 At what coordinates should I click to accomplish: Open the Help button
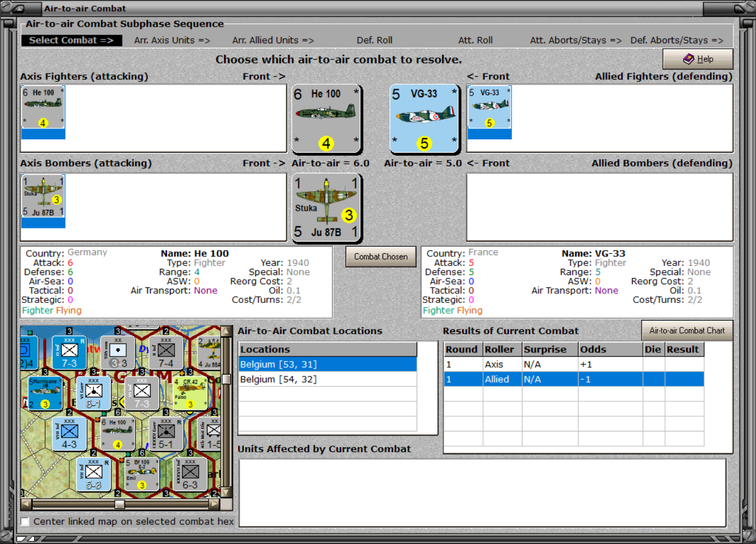pyautogui.click(x=698, y=59)
